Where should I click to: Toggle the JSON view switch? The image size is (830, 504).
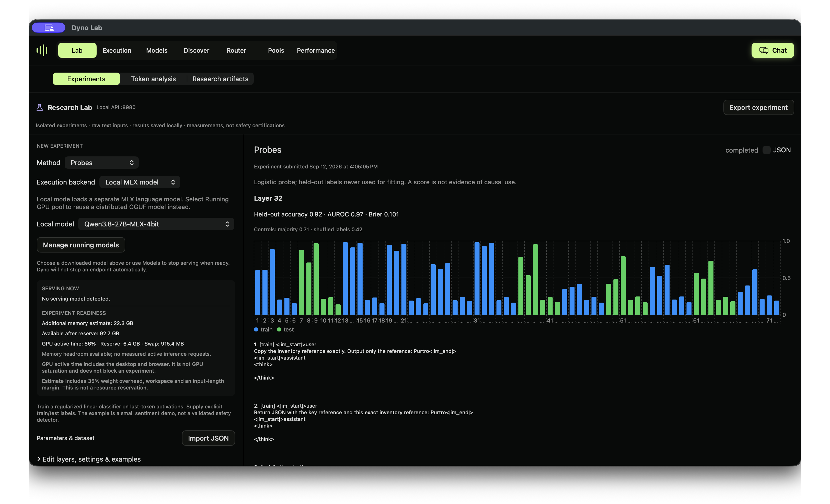click(766, 150)
